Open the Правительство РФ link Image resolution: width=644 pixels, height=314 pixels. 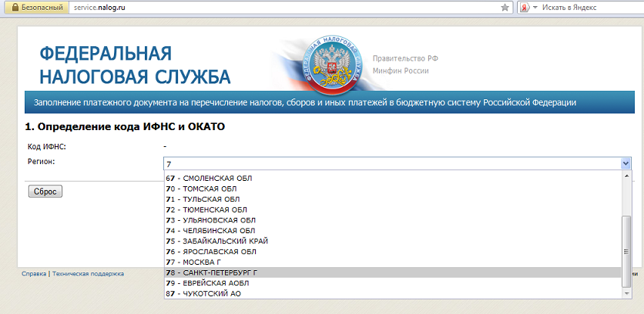[405, 58]
